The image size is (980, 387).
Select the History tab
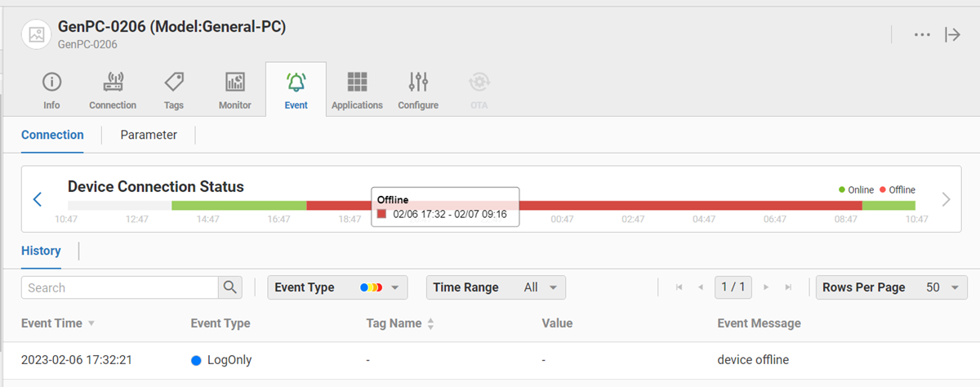(x=41, y=251)
